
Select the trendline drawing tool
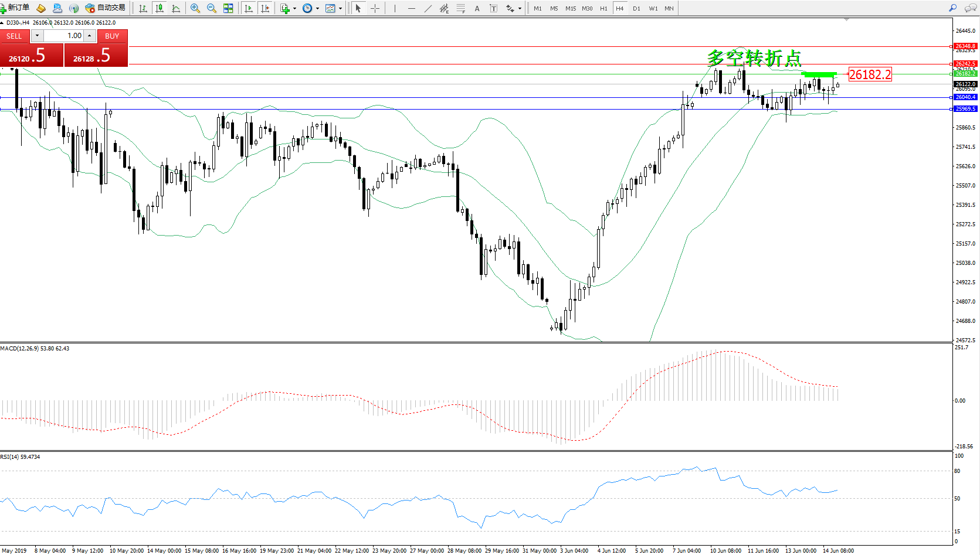click(x=428, y=8)
